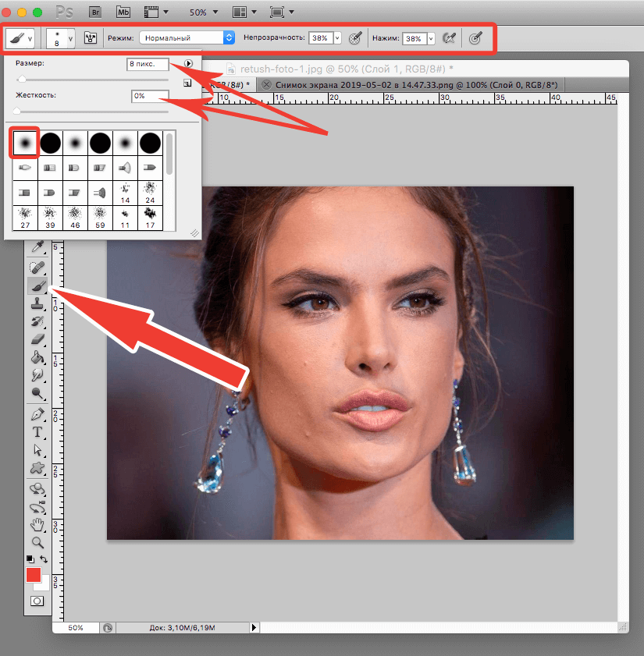Image resolution: width=644 pixels, height=656 pixels.
Task: Expand the Непрозрачность slider arrow
Action: [x=337, y=38]
